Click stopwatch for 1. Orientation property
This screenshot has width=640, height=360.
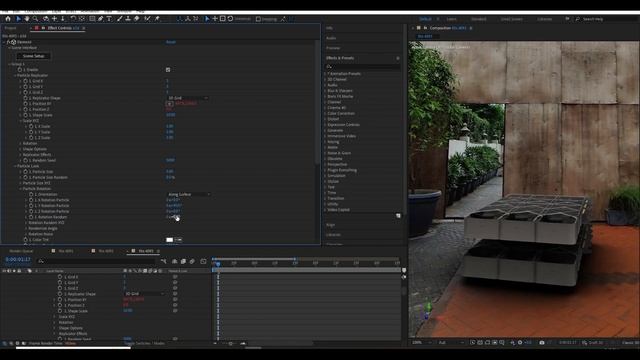(x=31, y=194)
